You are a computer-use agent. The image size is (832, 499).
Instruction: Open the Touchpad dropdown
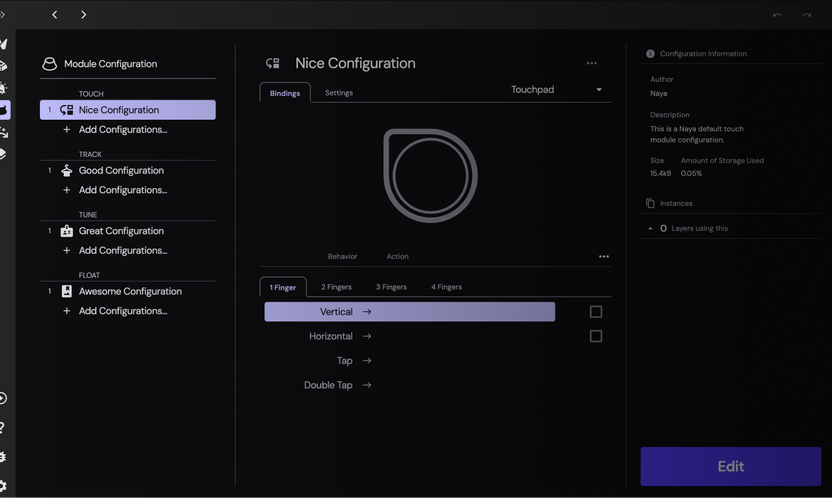point(556,90)
